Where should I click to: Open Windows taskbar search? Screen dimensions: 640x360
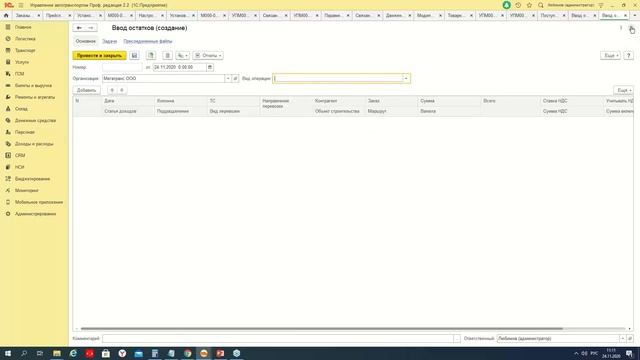[x=24, y=353]
